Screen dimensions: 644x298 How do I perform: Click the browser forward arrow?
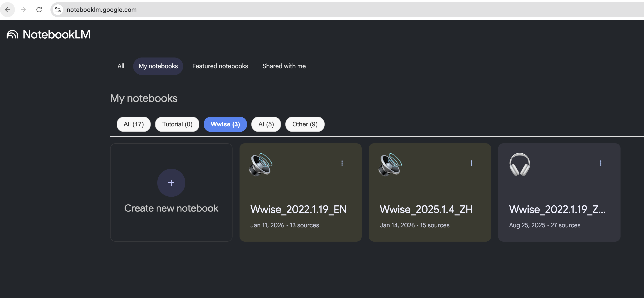click(23, 9)
